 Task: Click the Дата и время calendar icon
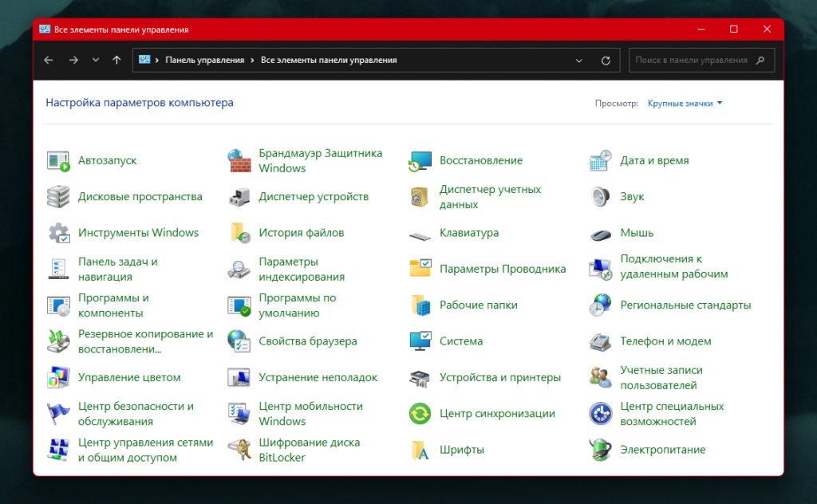click(600, 161)
